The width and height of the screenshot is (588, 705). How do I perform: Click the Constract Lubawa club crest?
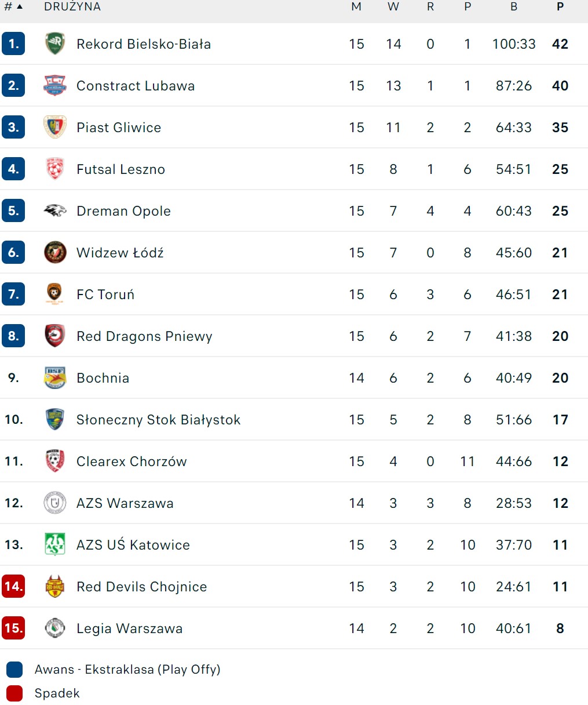point(55,86)
